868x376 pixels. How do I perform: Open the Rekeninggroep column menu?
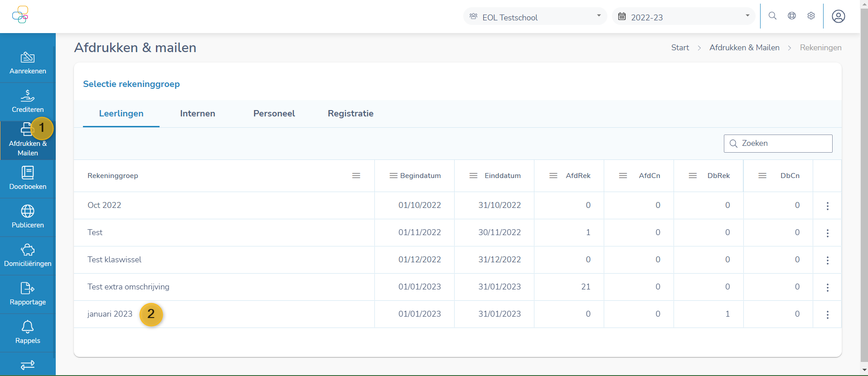[x=356, y=176]
